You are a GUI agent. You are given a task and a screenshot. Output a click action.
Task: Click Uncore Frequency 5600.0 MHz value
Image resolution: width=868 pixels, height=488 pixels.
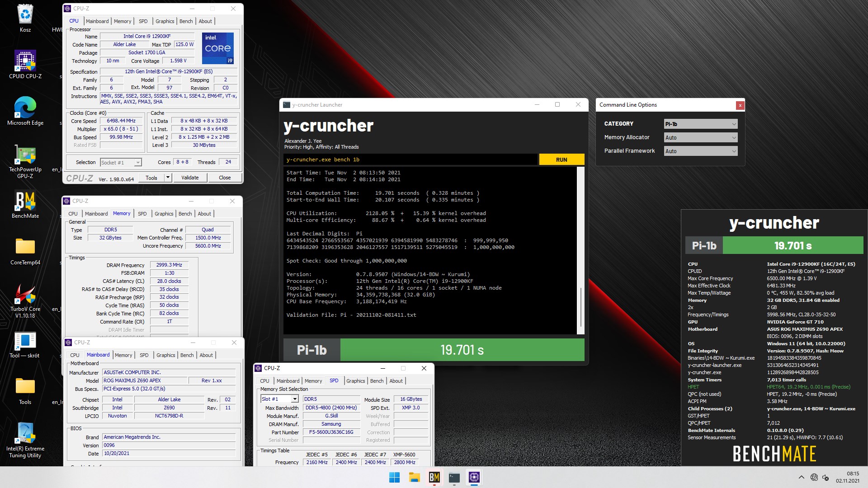pyautogui.click(x=208, y=246)
